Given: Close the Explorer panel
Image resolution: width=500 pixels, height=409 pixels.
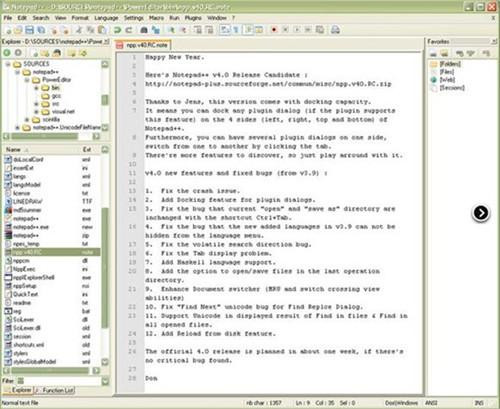Looking at the screenshot, I should pos(106,42).
